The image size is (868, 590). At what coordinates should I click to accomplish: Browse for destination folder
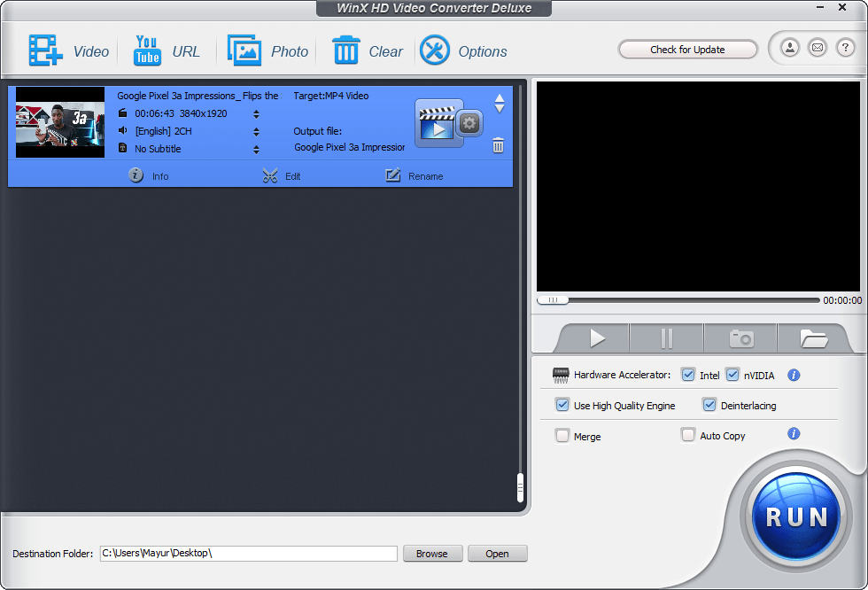click(x=432, y=554)
